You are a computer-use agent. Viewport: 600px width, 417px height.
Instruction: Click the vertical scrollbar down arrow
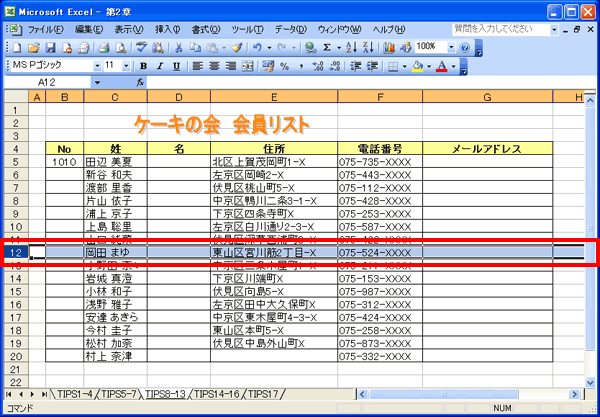(590, 382)
